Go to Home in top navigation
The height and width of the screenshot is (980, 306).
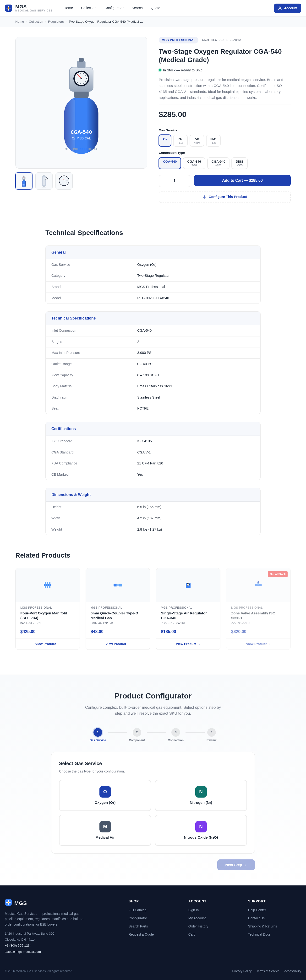coord(68,8)
